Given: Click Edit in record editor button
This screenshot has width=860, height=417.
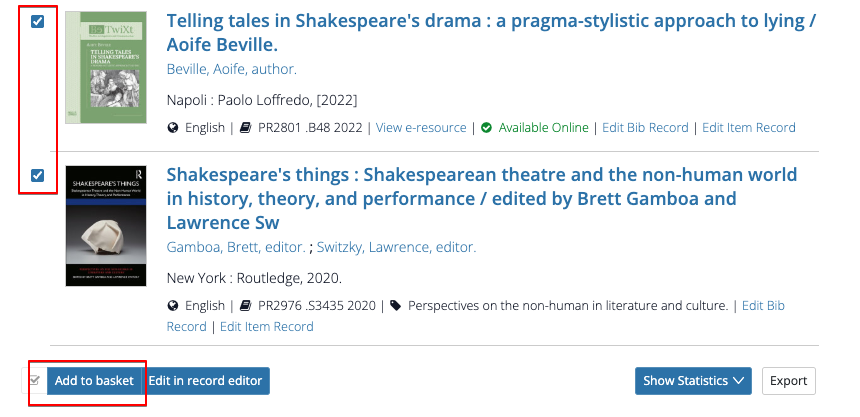Looking at the screenshot, I should point(206,381).
